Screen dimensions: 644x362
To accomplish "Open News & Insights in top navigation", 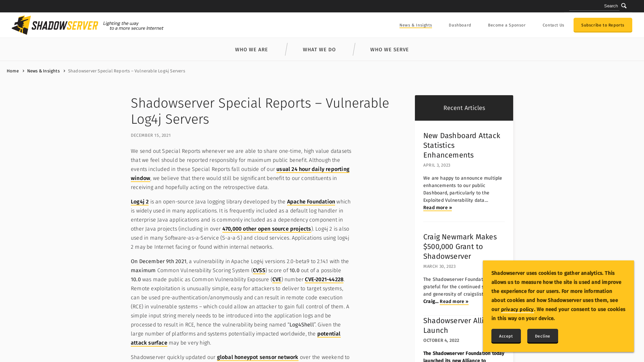I will (416, 25).
